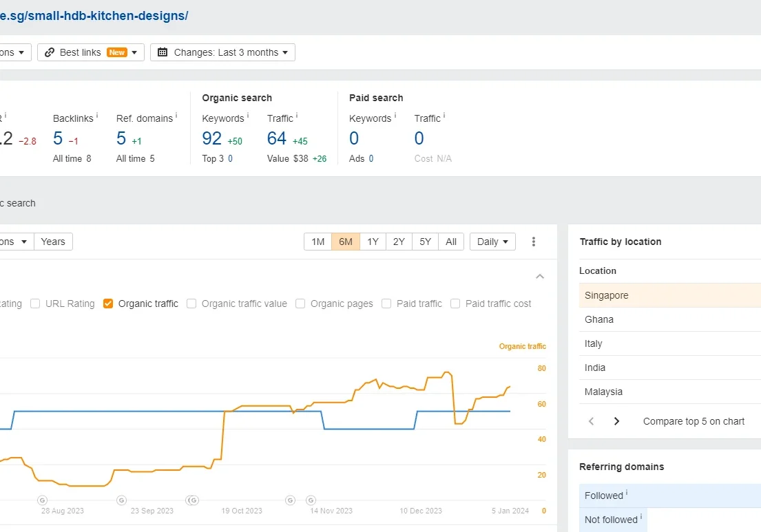This screenshot has width=761, height=532.
Task: Select the All time range tab
Action: 451,242
